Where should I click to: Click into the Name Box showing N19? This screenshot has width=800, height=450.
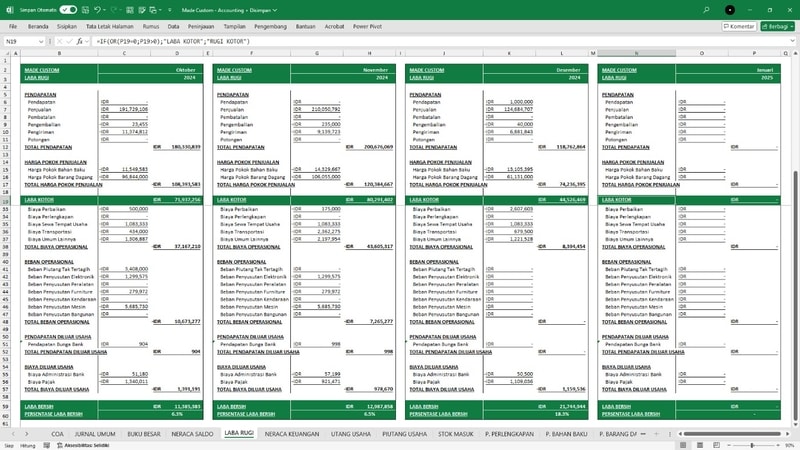(x=20, y=41)
